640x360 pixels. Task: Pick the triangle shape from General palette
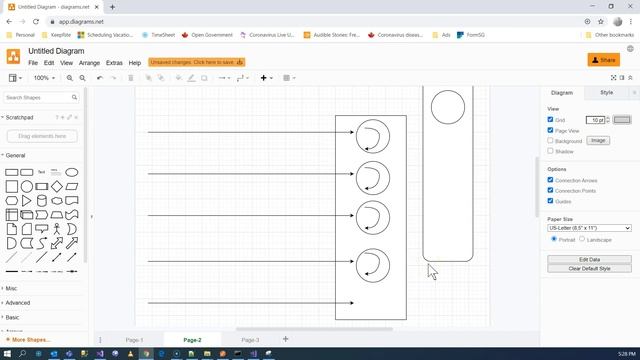[27, 200]
